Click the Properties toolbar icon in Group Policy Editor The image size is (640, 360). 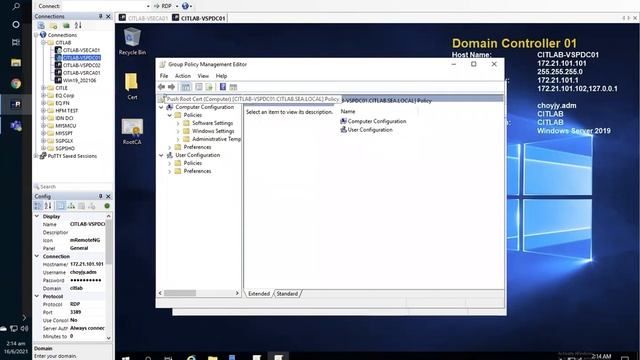pyautogui.click(x=199, y=87)
